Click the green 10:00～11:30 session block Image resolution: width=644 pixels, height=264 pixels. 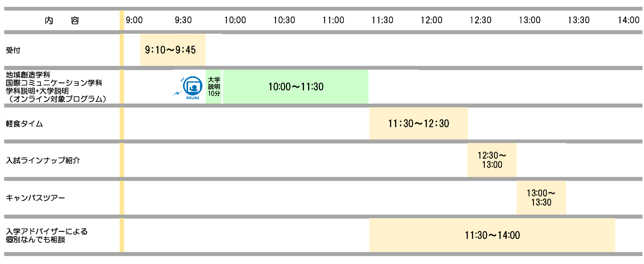click(295, 87)
